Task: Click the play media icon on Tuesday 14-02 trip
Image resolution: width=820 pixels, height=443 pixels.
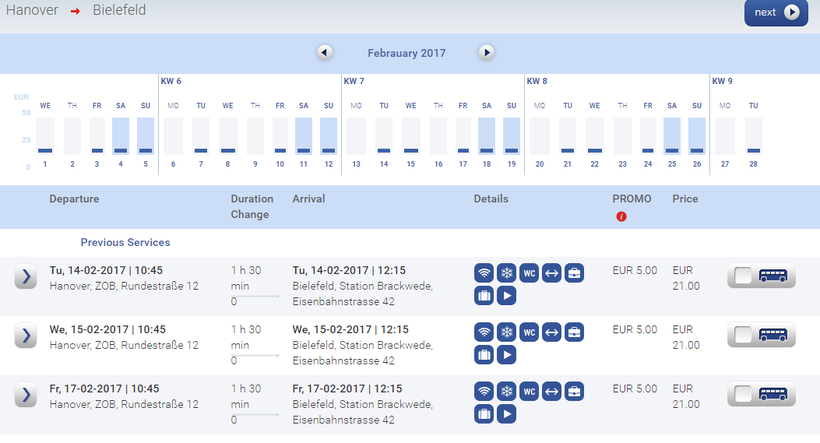Action: click(x=507, y=296)
